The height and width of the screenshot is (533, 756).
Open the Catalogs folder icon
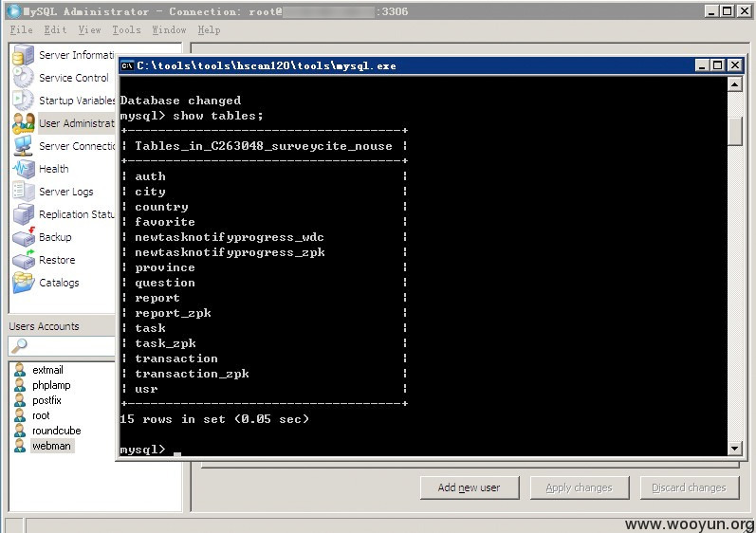click(23, 283)
